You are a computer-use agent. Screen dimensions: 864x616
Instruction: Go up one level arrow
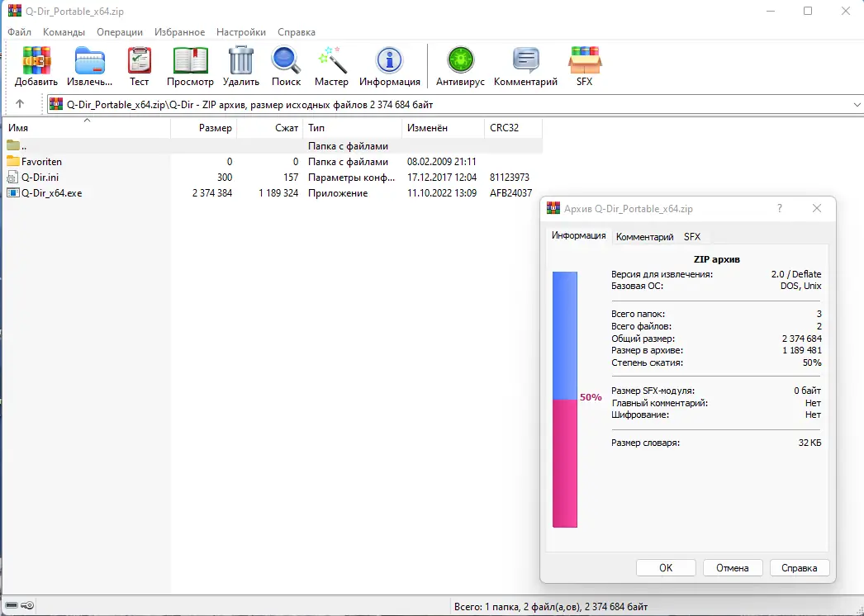(20, 103)
